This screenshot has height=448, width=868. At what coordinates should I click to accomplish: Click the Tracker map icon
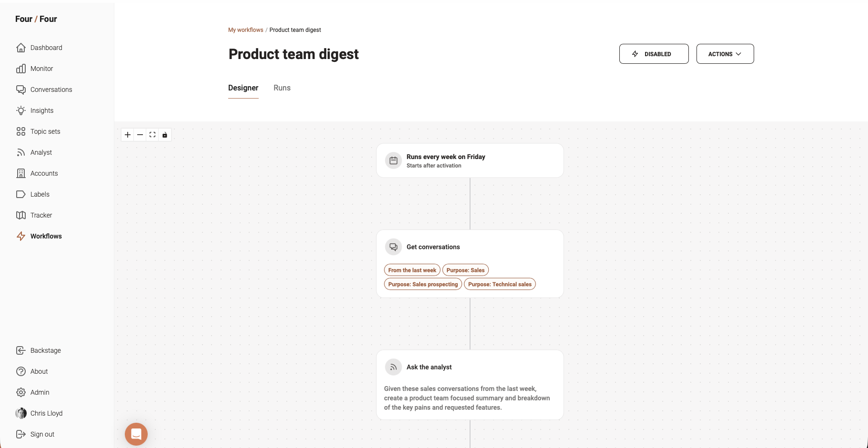point(21,215)
